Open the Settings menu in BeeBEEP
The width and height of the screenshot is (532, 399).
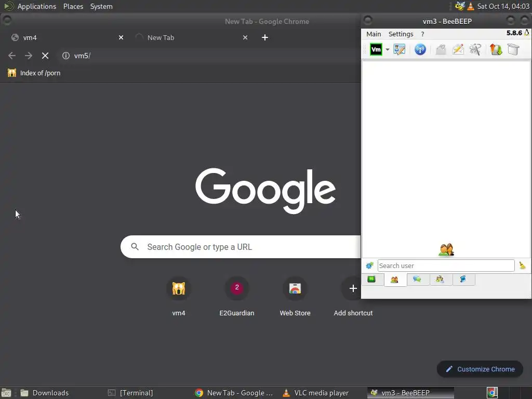tap(401, 34)
